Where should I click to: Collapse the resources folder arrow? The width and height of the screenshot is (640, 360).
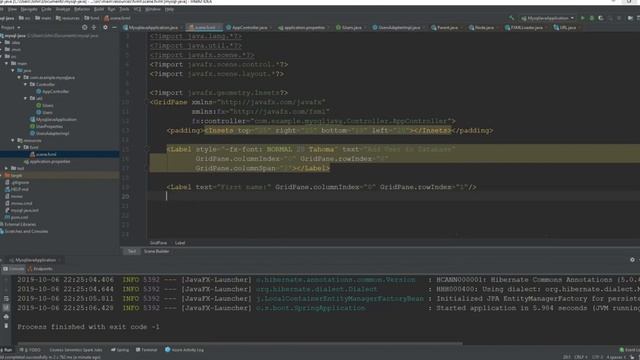tap(13, 140)
